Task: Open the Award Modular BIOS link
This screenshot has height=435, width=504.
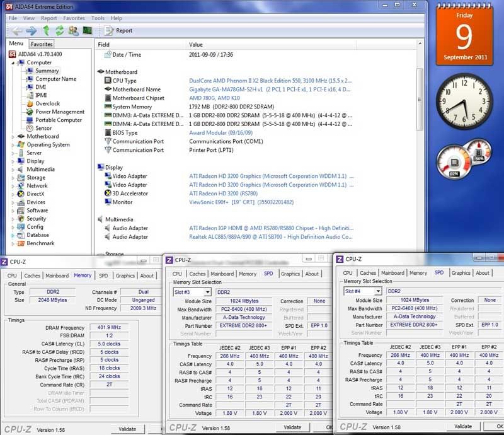Action: [x=221, y=132]
